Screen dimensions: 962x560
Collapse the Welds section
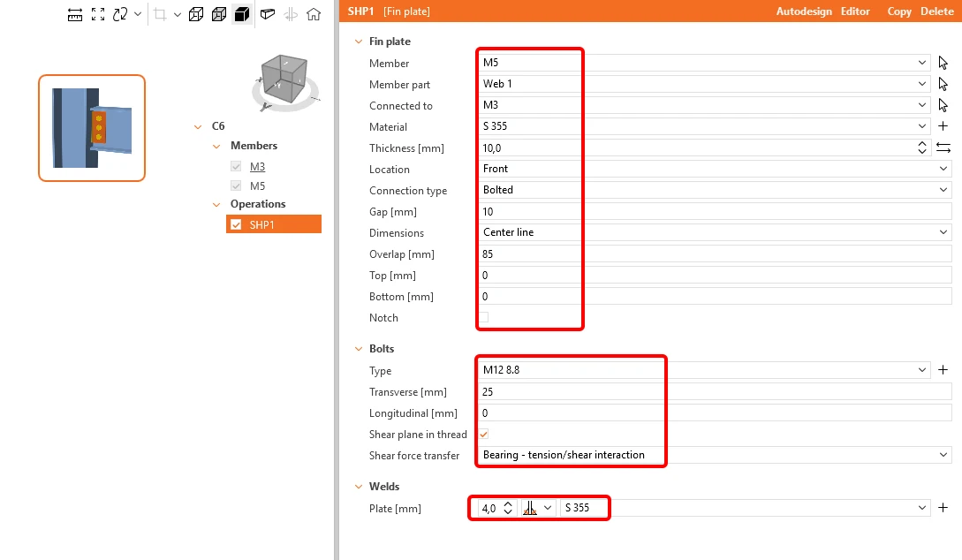tap(359, 487)
